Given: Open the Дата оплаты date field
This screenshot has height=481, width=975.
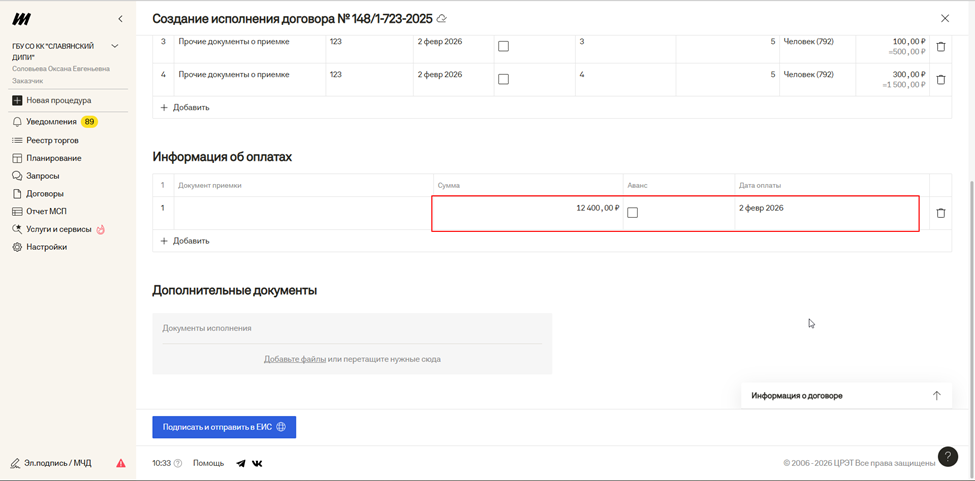Looking at the screenshot, I should pyautogui.click(x=825, y=209).
